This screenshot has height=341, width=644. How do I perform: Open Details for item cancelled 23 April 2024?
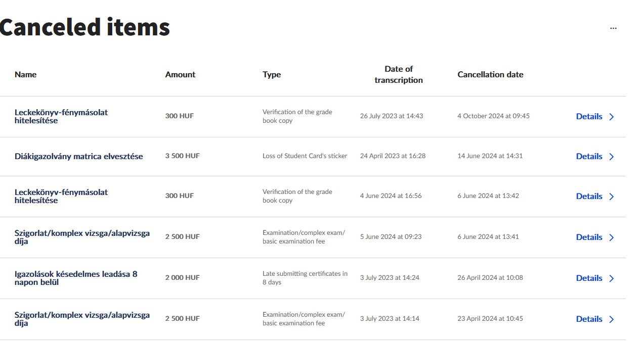[x=589, y=319]
